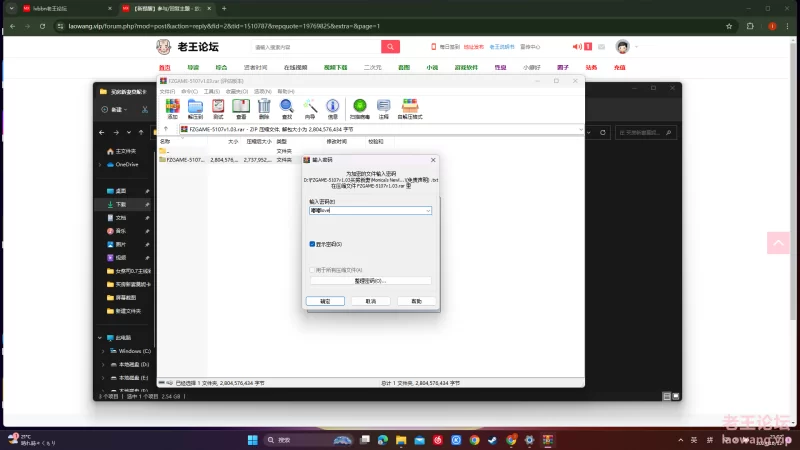Click the SFX (自解压格式) toolbar icon
The width and height of the screenshot is (800, 450).
410,109
